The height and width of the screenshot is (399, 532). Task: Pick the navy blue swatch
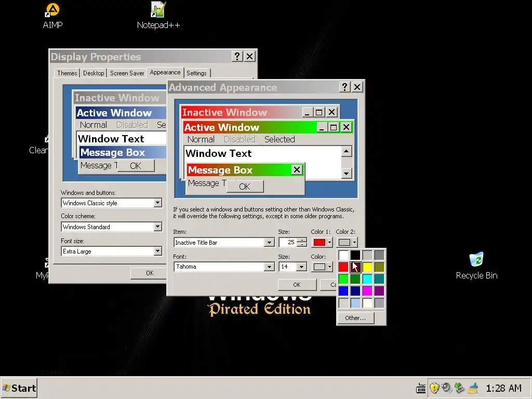click(x=355, y=291)
